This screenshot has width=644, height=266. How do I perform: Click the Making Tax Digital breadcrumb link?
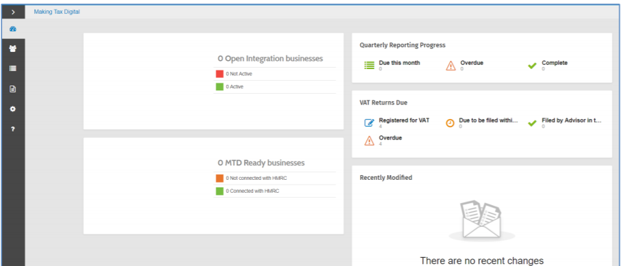pyautogui.click(x=57, y=12)
